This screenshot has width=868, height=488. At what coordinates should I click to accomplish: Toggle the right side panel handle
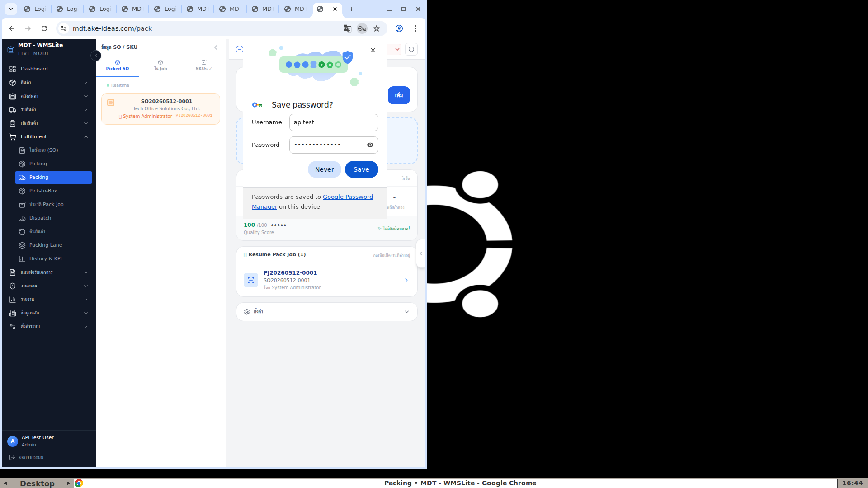pyautogui.click(x=421, y=253)
